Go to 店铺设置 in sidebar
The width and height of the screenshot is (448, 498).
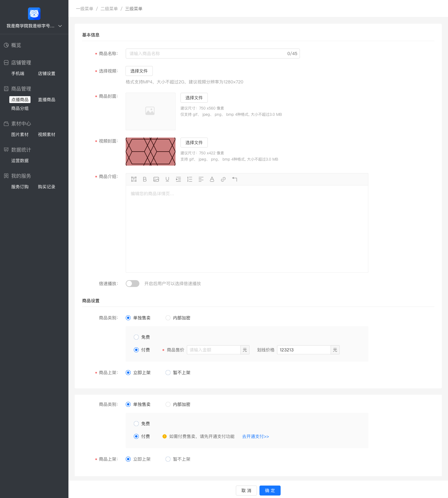point(47,73)
